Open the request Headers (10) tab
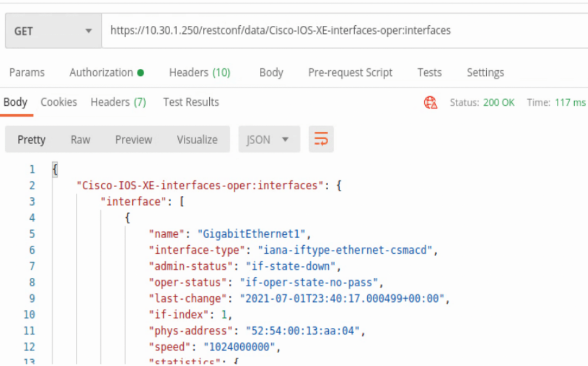The image size is (588, 366). click(199, 73)
